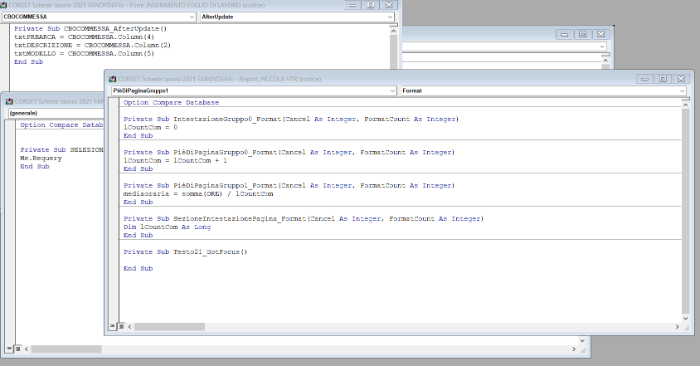The image size is (700, 366).
Task: Maximize the Report_PICCOLA VTR code window
Action: [x=663, y=79]
